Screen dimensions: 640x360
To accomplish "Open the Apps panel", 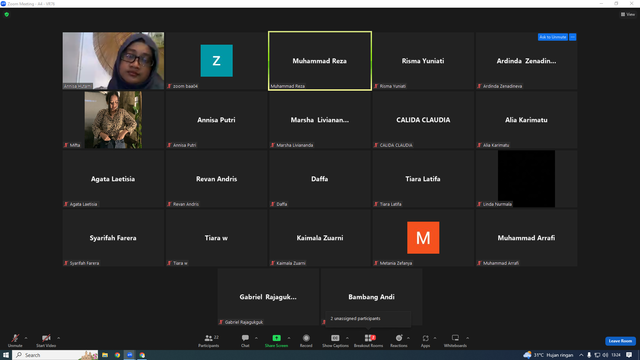I will (x=425, y=340).
